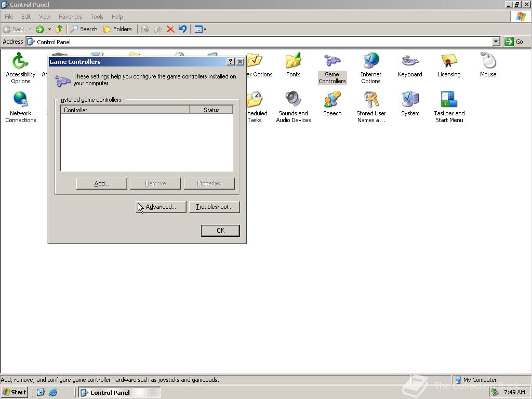
Task: Click the Troubleshoot button
Action: pyautogui.click(x=215, y=207)
